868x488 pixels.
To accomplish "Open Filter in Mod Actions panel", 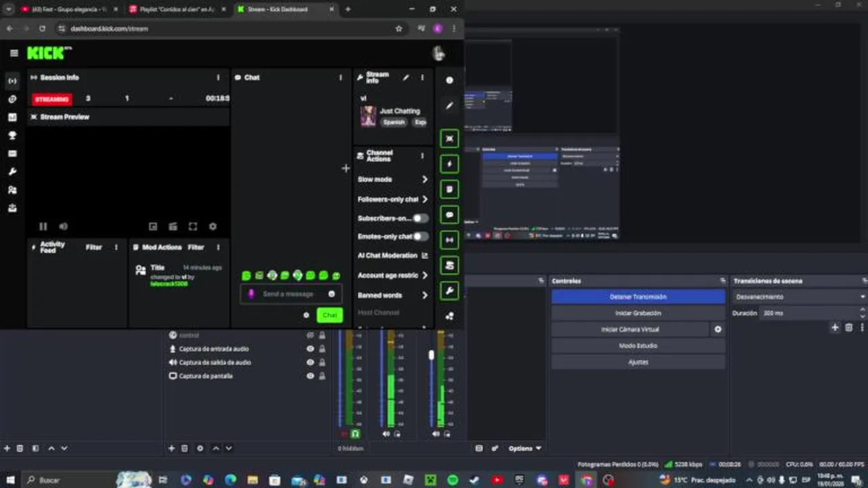I will (196, 247).
